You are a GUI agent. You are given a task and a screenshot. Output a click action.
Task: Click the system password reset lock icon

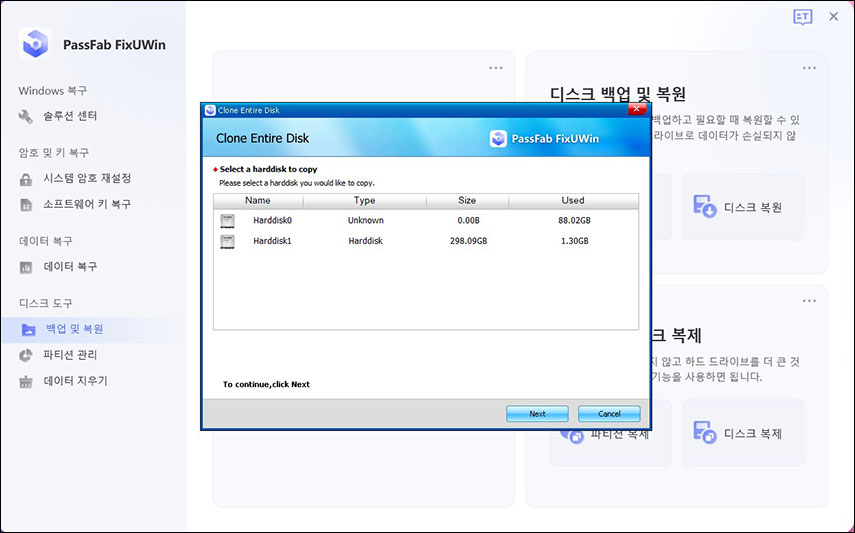26,178
